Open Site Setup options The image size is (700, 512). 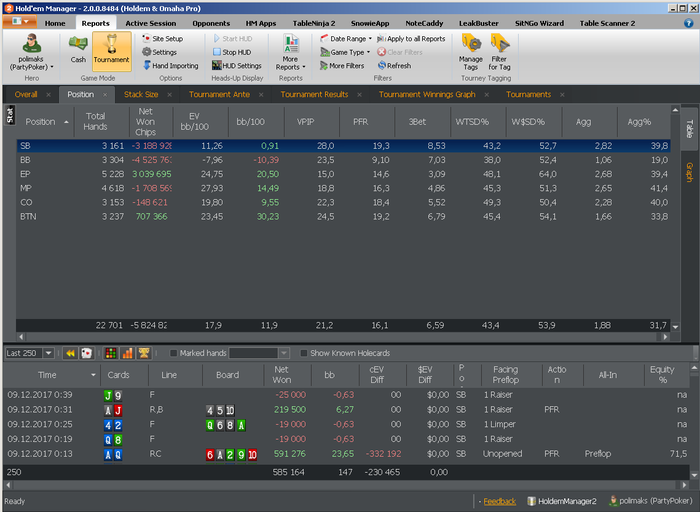[162, 38]
